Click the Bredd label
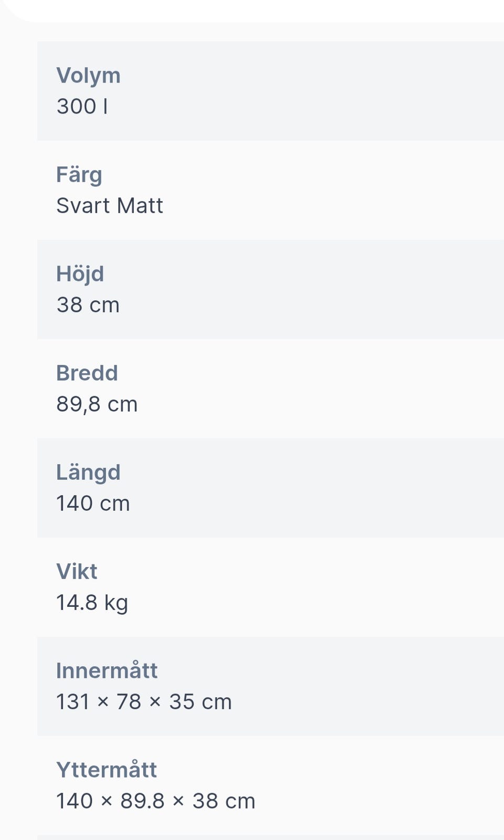 coord(87,373)
